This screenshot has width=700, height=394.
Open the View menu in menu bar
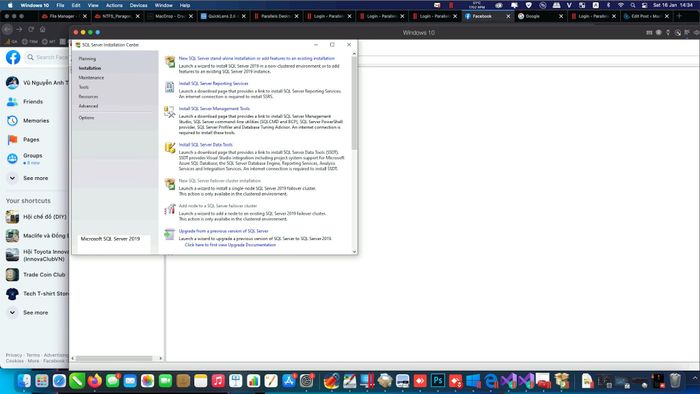coord(93,5)
